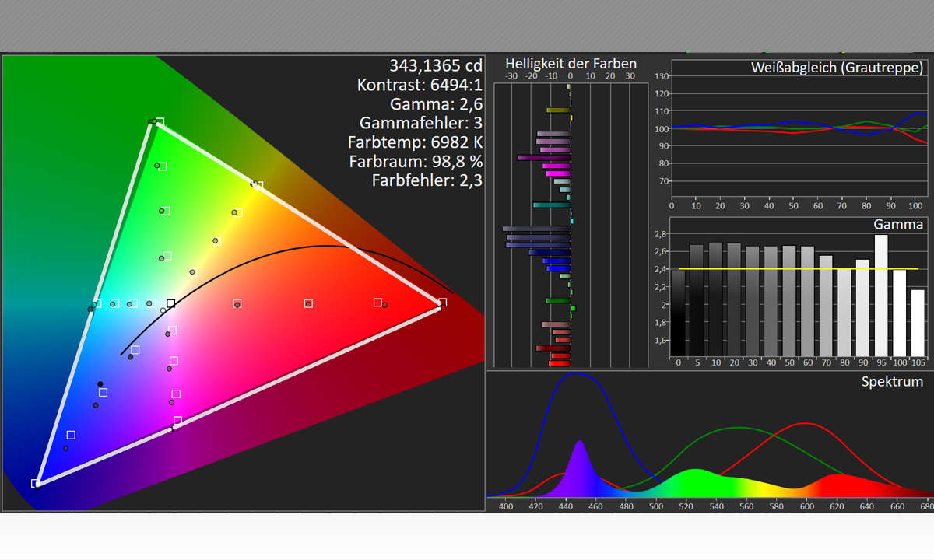
Task: Click the 130 label on Weißabgleich axis
Action: (x=662, y=76)
